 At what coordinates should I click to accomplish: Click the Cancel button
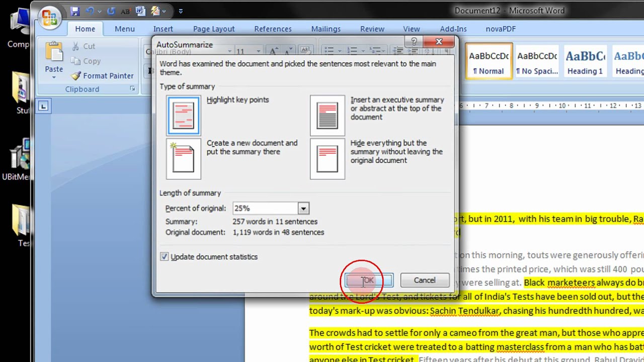coord(425,280)
